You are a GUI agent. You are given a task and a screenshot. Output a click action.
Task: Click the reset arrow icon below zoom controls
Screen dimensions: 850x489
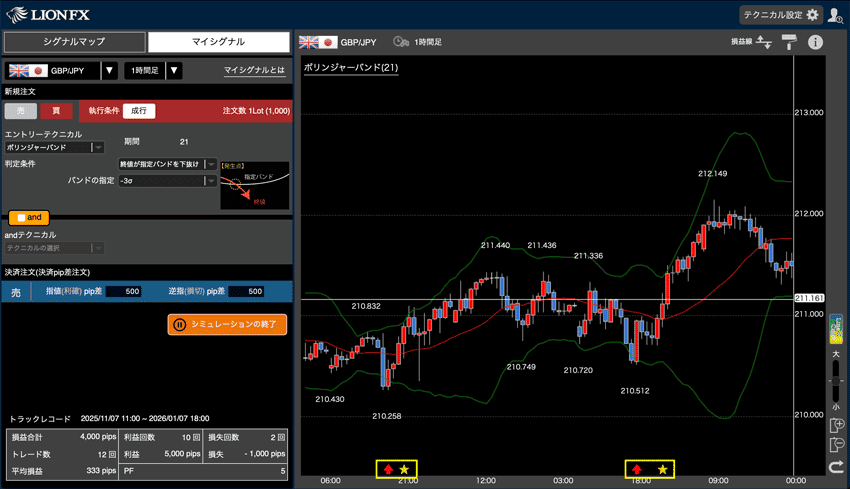(836, 467)
